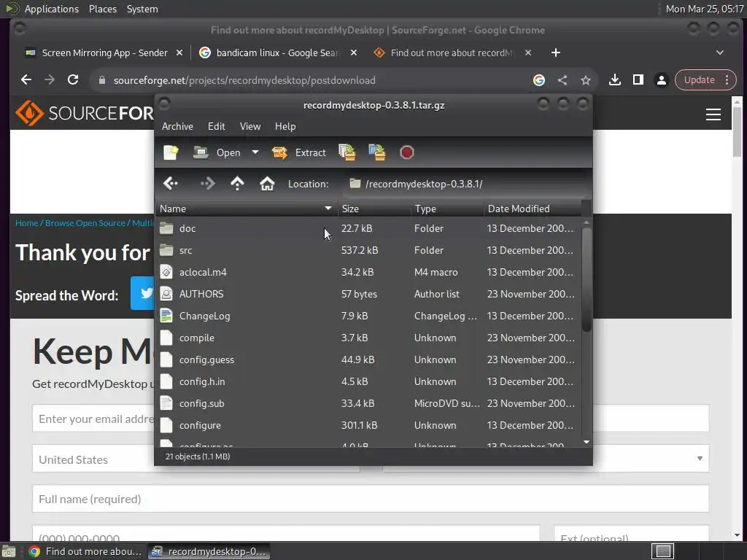The image size is (747, 560).
Task: Stop the current operation red icon
Action: (406, 152)
